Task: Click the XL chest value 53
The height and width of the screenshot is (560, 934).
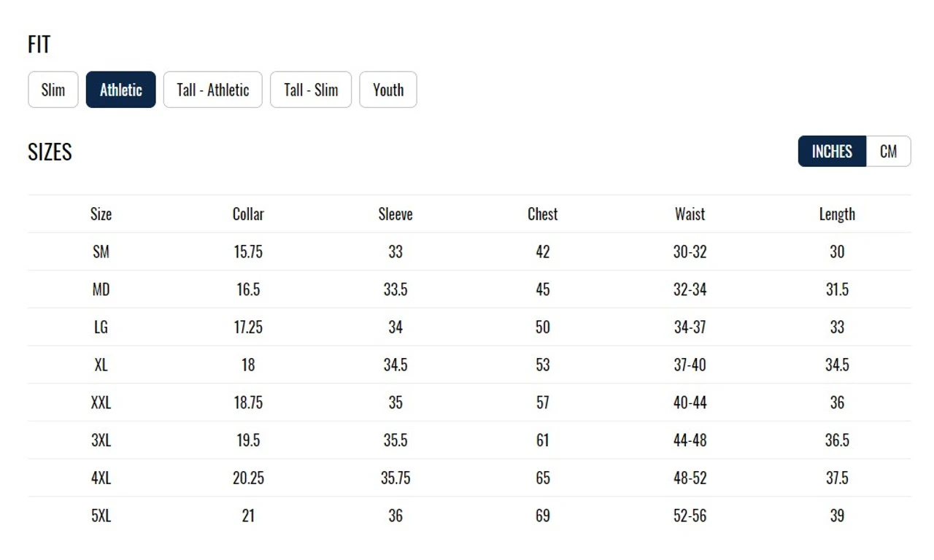Action: click(542, 365)
